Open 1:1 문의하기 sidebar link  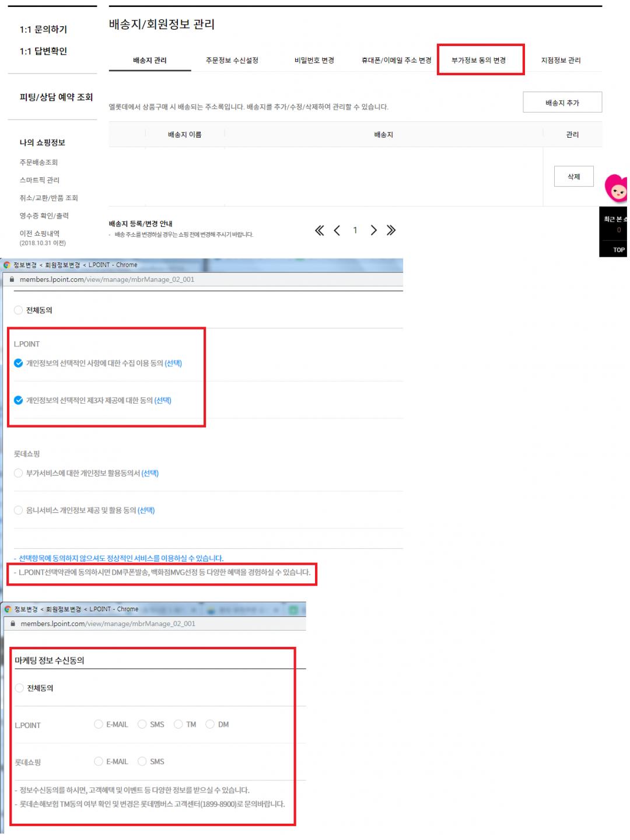coord(43,29)
